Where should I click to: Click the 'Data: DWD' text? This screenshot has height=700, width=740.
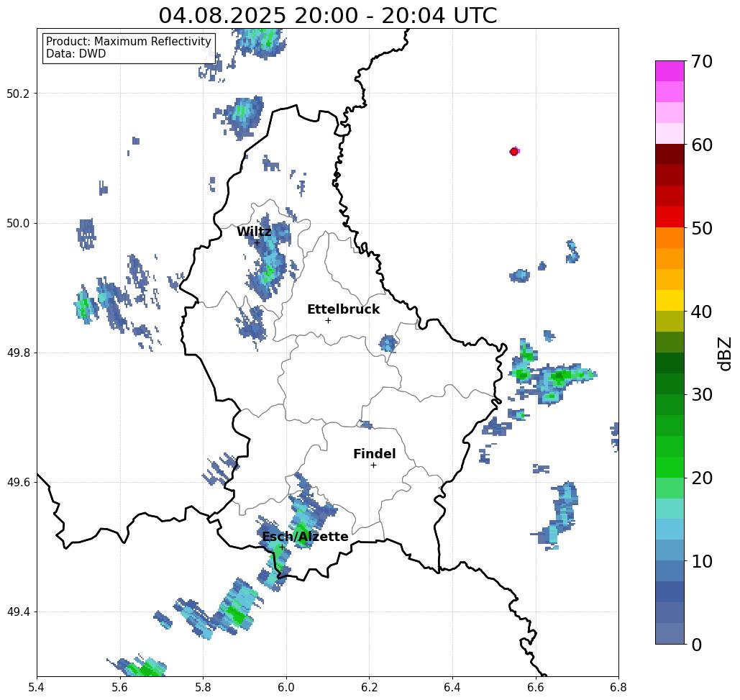pyautogui.click(x=76, y=54)
